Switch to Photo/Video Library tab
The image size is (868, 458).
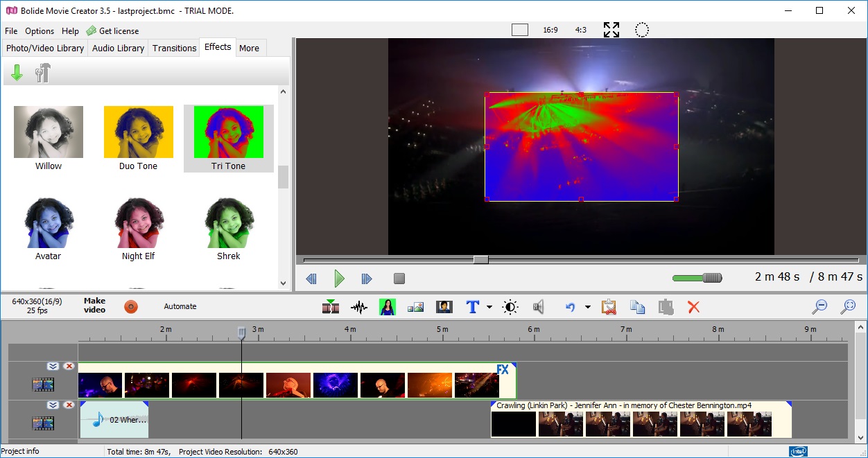(45, 48)
